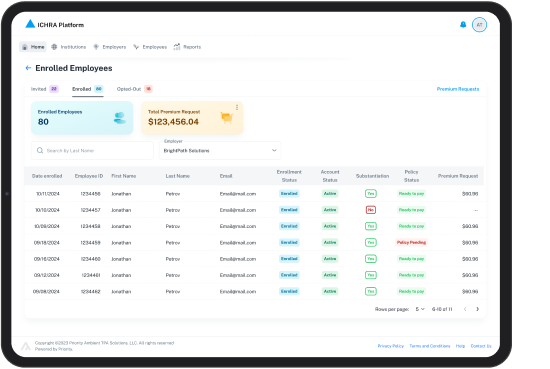Switch to the Opted-Out tab

[134, 89]
